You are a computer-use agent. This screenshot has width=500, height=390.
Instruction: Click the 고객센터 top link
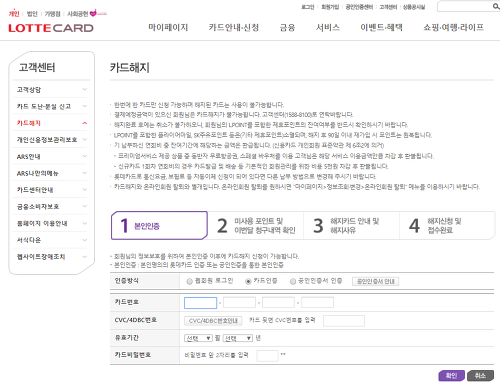point(388,7)
